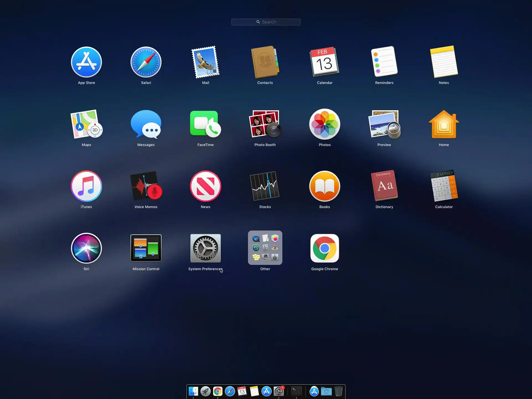Screen dimensions: 532x399
Task: Open Finder from the Dock
Action: point(193,391)
